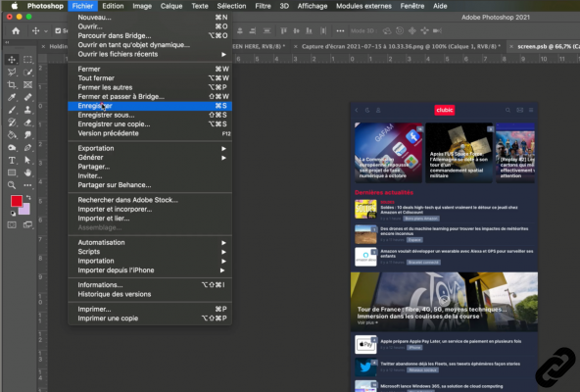Select the History Brush tool

click(x=12, y=122)
